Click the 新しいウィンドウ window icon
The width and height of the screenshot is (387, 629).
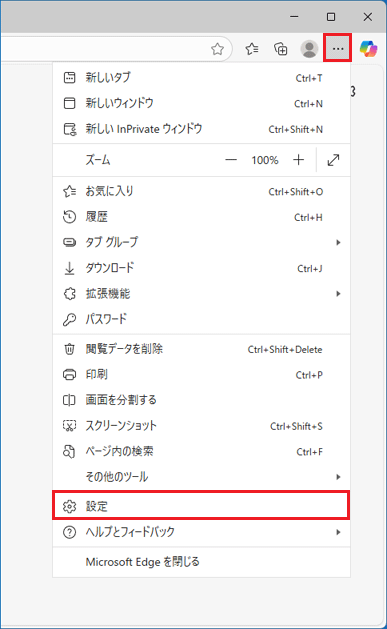coord(69,103)
